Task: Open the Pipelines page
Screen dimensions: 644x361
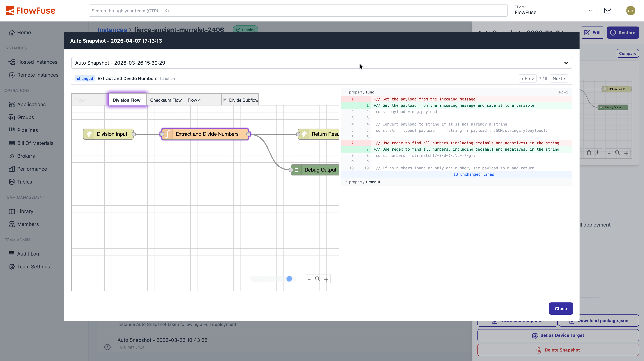Action: coord(28,130)
